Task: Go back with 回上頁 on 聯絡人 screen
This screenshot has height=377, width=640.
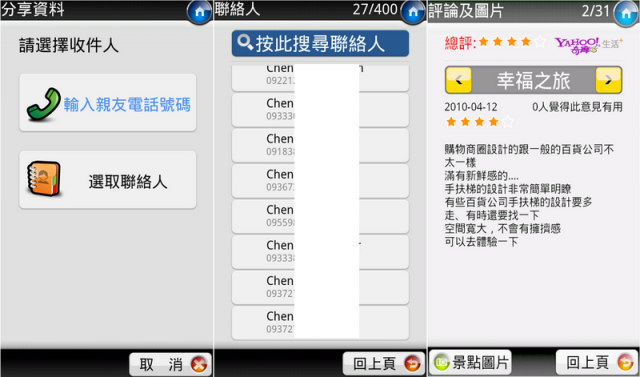Action: click(383, 364)
